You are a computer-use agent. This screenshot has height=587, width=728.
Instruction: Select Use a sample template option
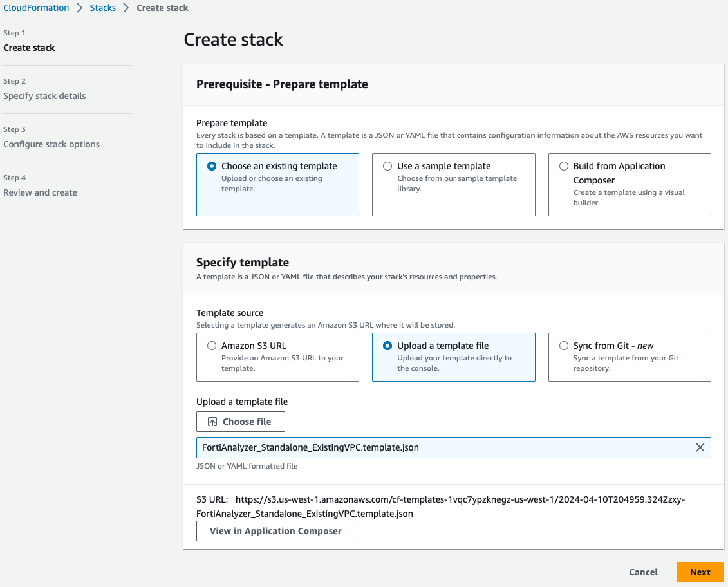pos(387,166)
